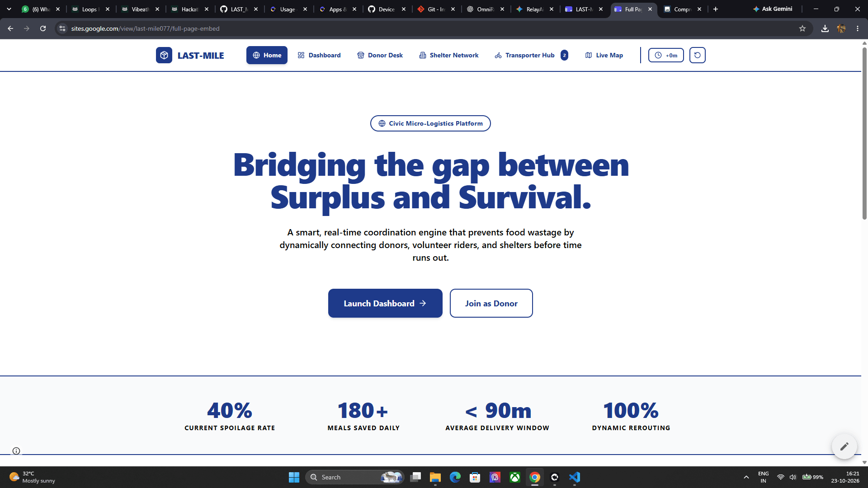Switch to the Git tab
This screenshot has width=868, height=488.
[x=436, y=9]
